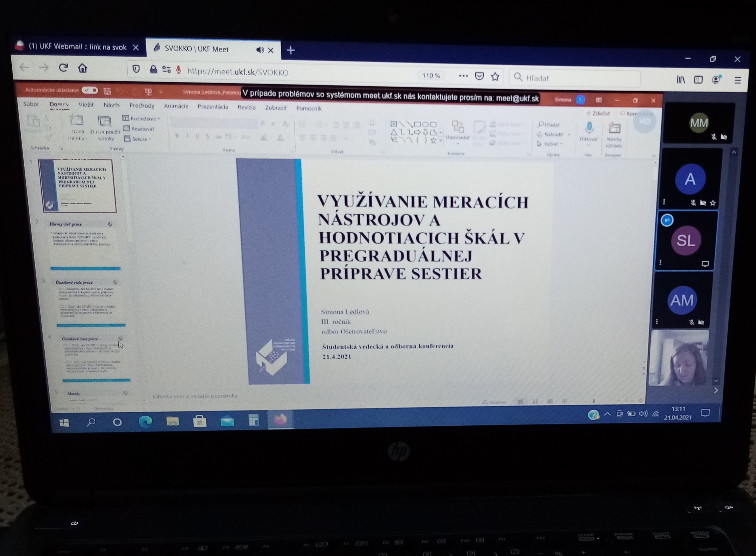Reload the page in Firefox

63,68
